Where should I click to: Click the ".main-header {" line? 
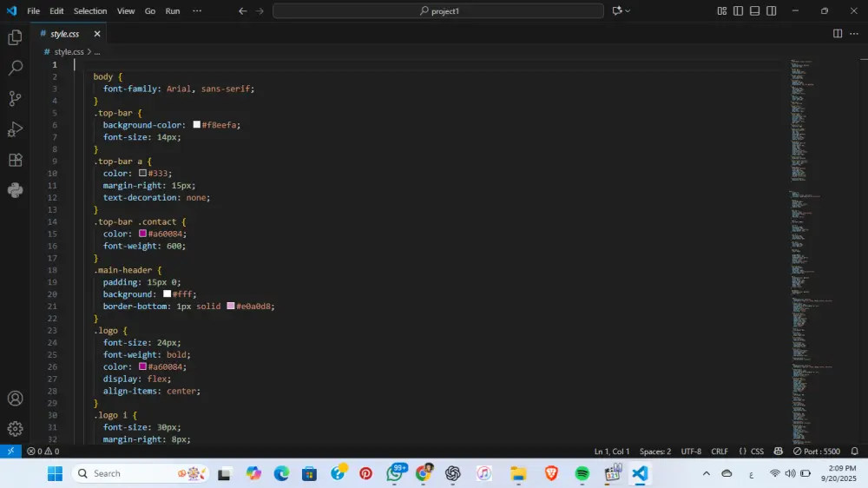tap(128, 270)
